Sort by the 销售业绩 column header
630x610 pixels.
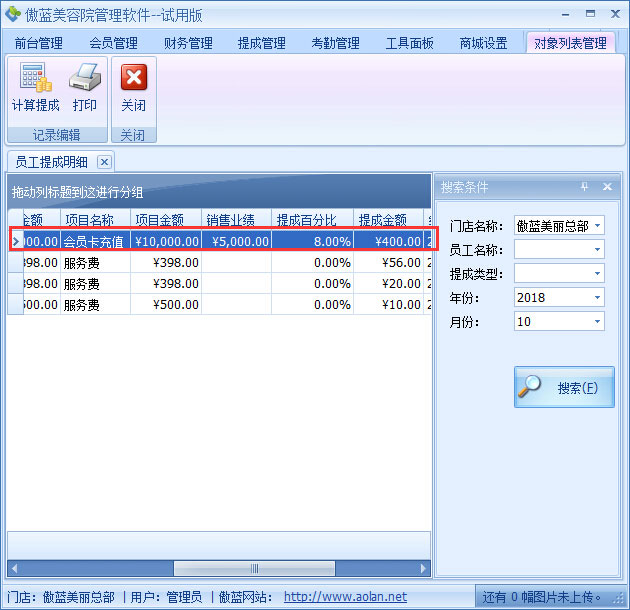(236, 219)
